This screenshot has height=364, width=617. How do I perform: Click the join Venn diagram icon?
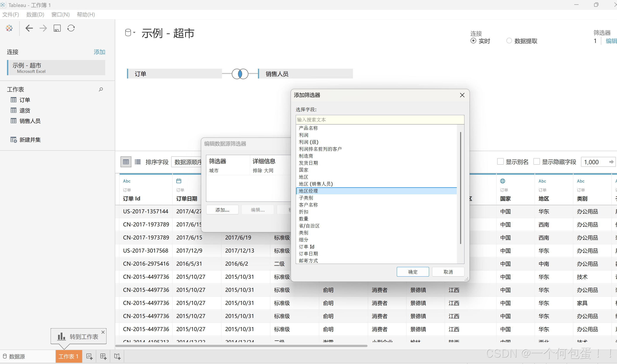click(240, 74)
